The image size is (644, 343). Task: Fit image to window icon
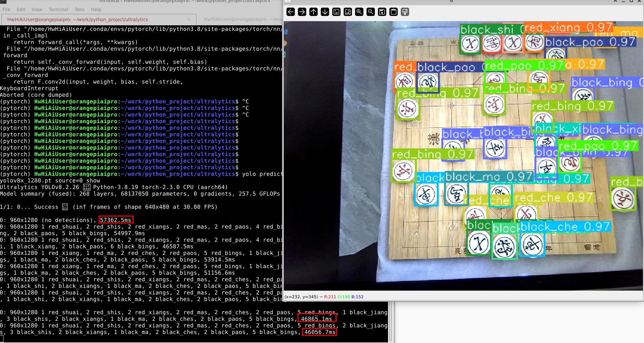click(348, 12)
